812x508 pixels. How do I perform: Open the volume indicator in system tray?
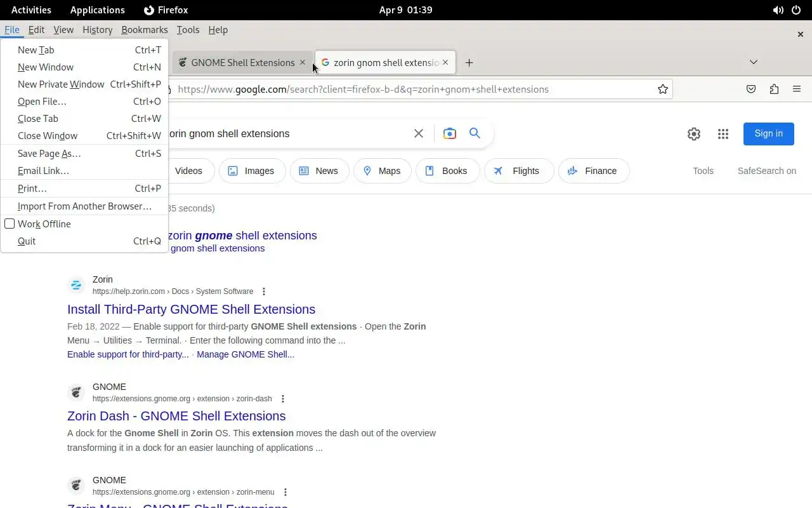[778, 10]
